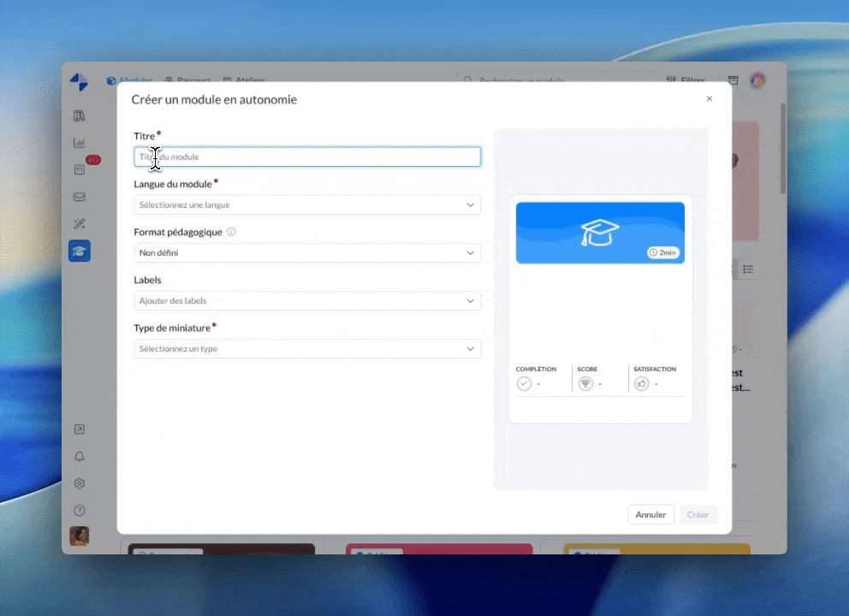Image resolution: width=849 pixels, height=616 pixels.
Task: Click the bell notifications icon
Action: (79, 456)
